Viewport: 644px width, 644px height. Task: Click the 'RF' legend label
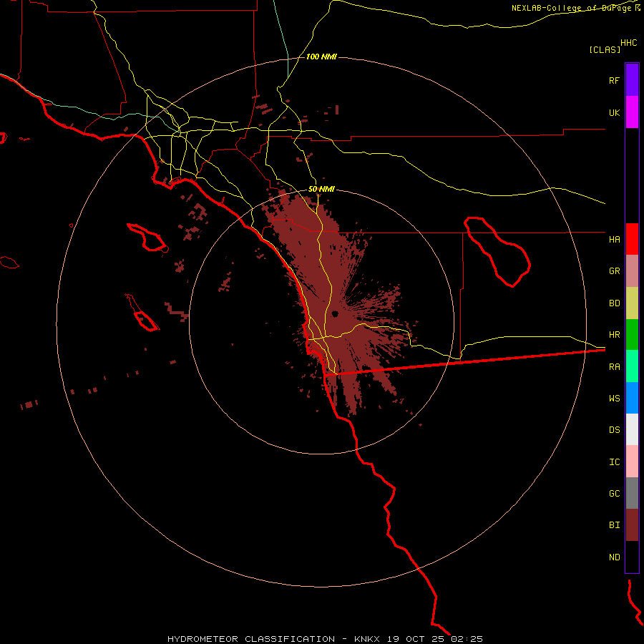pyautogui.click(x=614, y=80)
